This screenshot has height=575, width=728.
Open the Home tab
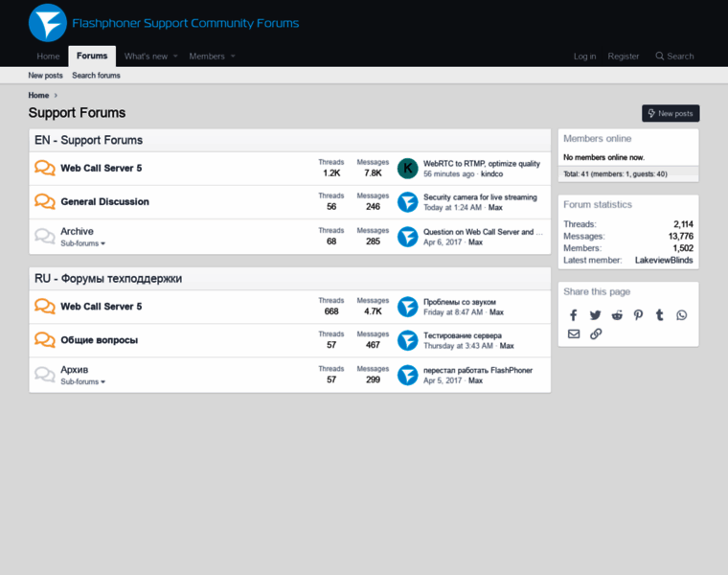click(48, 57)
